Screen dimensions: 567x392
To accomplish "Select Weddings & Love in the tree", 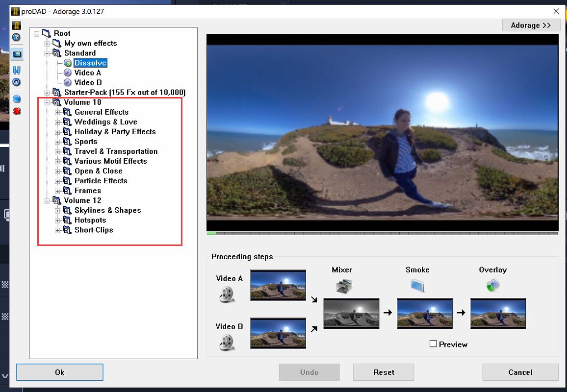I will click(x=105, y=122).
